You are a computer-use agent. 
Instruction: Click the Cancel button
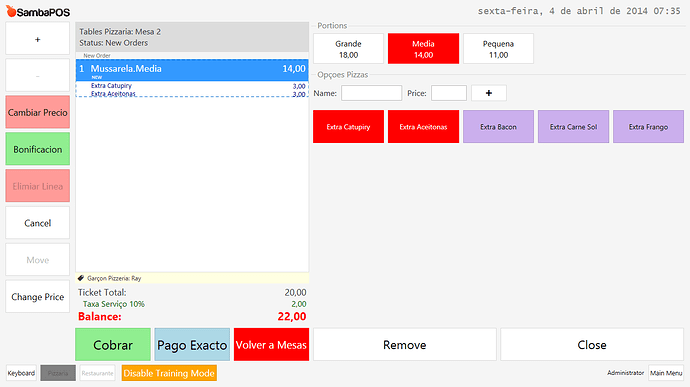(x=37, y=223)
